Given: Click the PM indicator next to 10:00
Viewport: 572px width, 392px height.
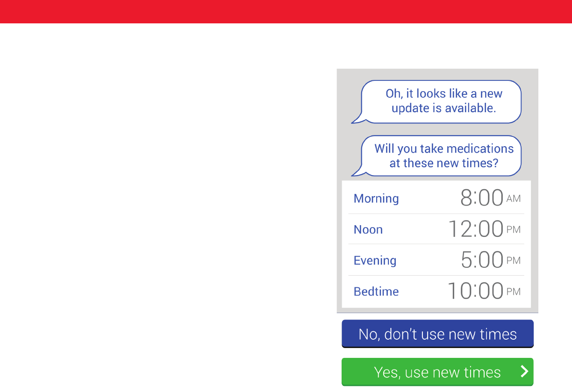Looking at the screenshot, I should click(x=514, y=292).
